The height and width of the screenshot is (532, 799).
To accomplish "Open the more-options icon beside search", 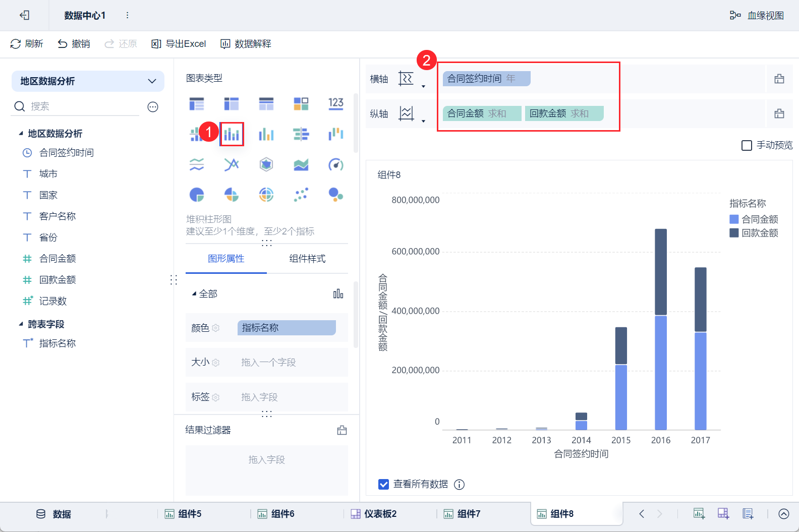I will click(153, 106).
